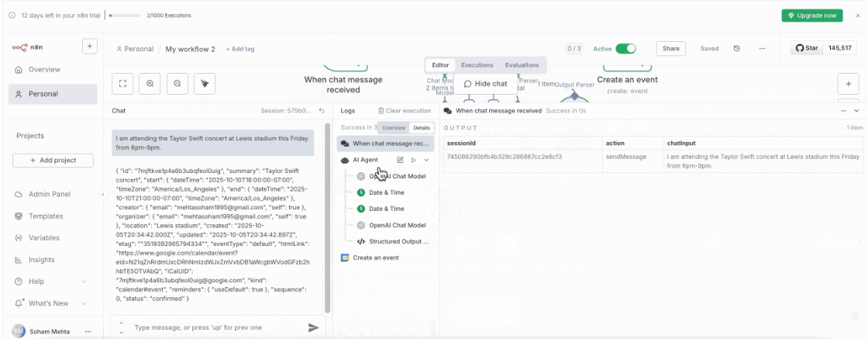
Task: Click the Add project button
Action: click(53, 160)
